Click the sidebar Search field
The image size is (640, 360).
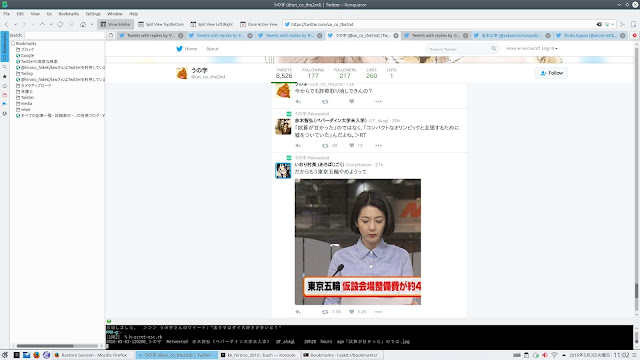[64, 35]
